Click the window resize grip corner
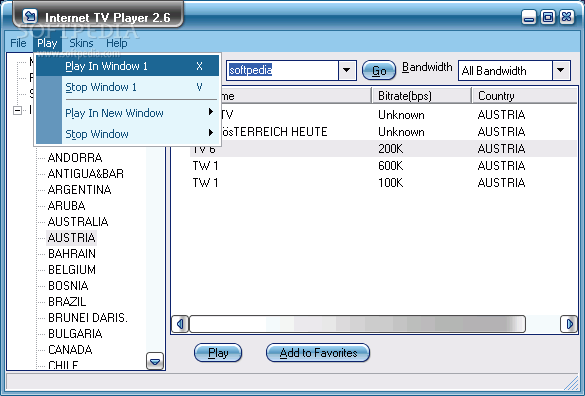The width and height of the screenshot is (585, 396). [571, 383]
